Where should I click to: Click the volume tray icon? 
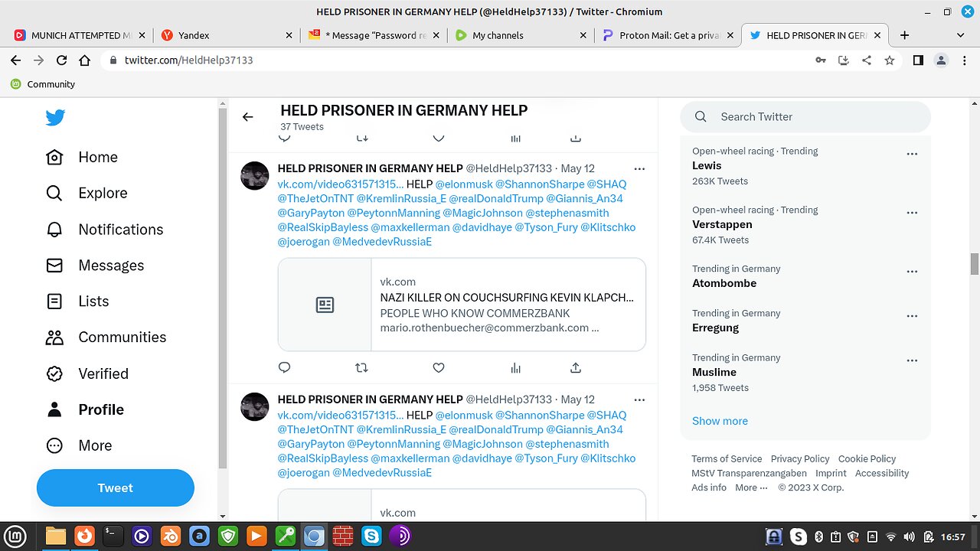tap(909, 537)
